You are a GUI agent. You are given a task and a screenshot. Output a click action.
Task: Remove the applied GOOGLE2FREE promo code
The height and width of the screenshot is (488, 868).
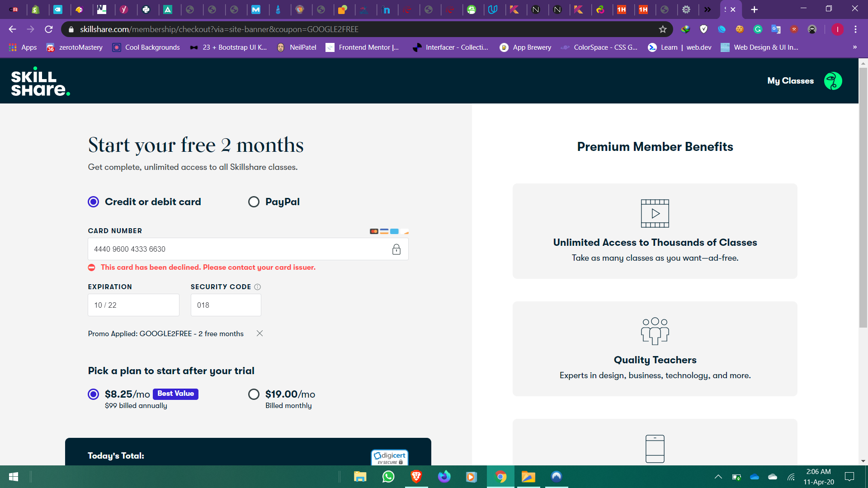pyautogui.click(x=259, y=333)
